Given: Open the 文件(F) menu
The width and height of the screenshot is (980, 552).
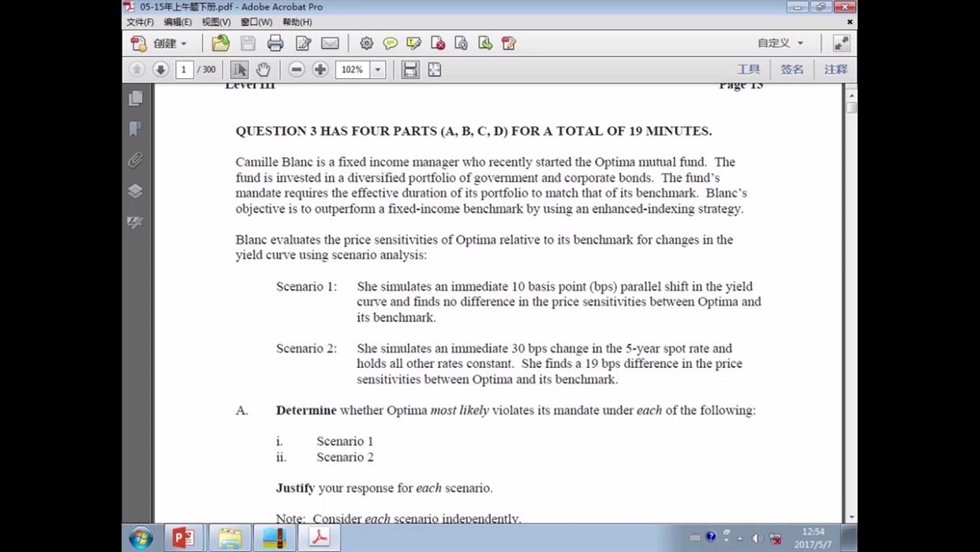Looking at the screenshot, I should coord(140,22).
